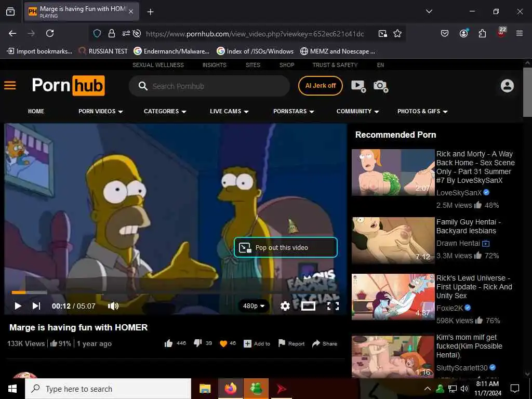Expand the list all tabs chevron
This screenshot has height=399, width=532.
(x=429, y=11)
